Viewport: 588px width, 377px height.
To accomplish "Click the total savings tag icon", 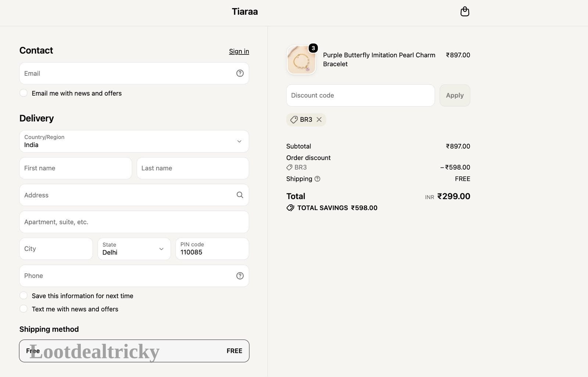I will coord(290,208).
